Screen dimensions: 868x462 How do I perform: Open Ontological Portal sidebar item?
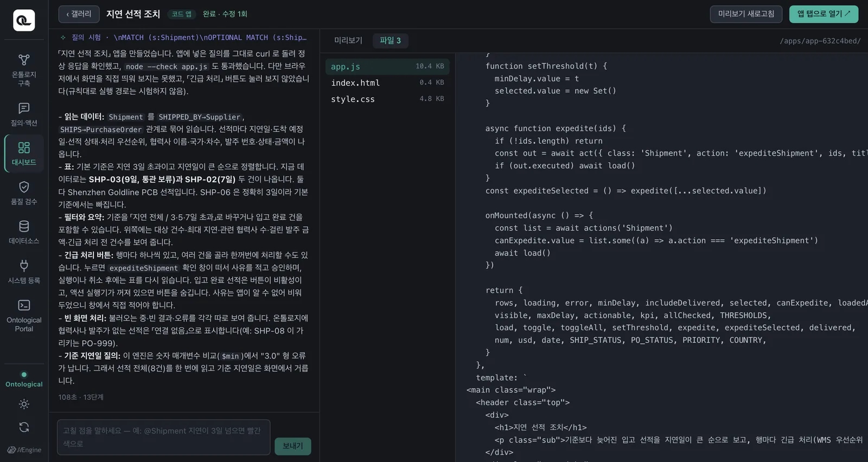coord(24,316)
